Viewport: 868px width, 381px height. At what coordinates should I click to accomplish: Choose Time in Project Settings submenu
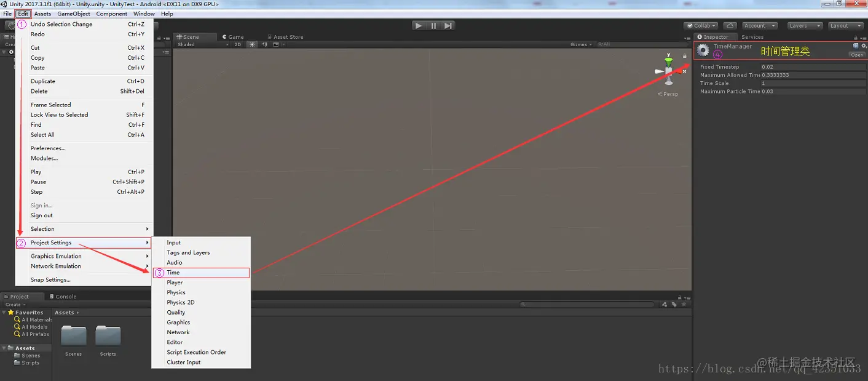point(201,273)
